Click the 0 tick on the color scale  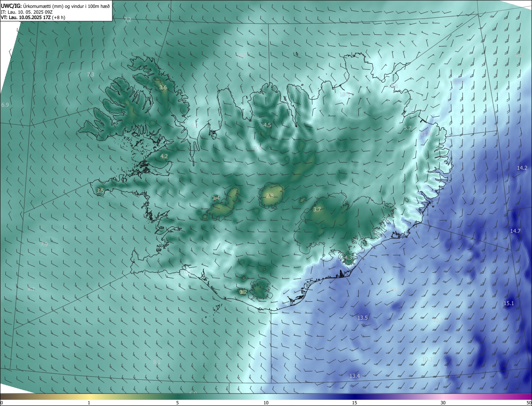pos(2,403)
